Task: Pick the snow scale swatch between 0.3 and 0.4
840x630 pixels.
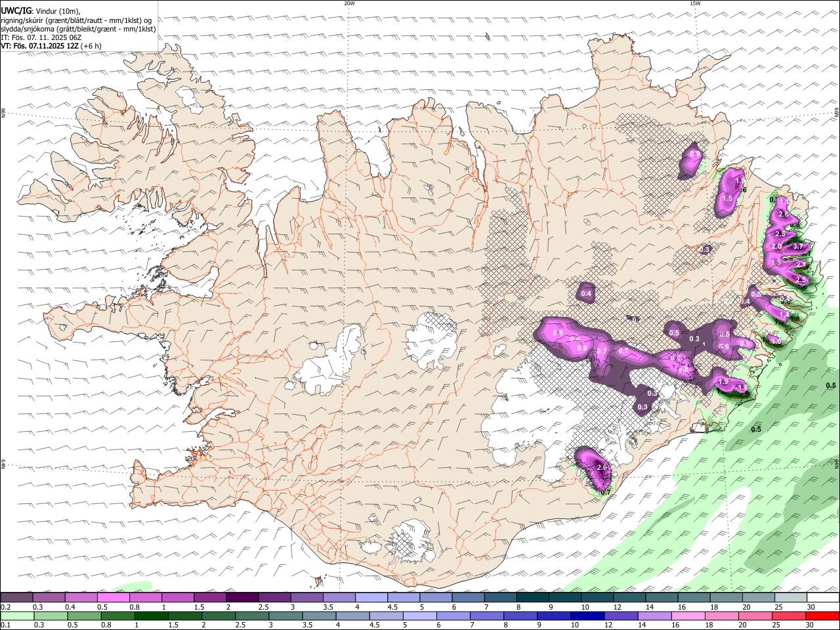Action: click(49, 598)
